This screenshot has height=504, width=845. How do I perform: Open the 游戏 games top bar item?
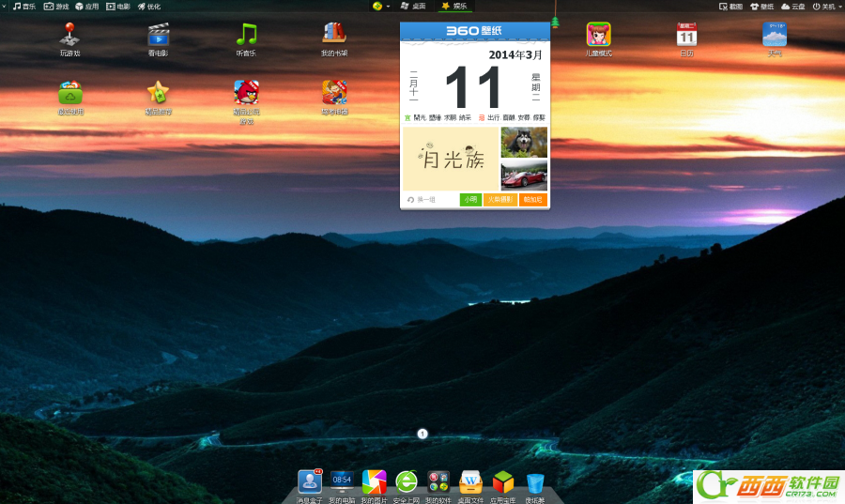coord(56,7)
